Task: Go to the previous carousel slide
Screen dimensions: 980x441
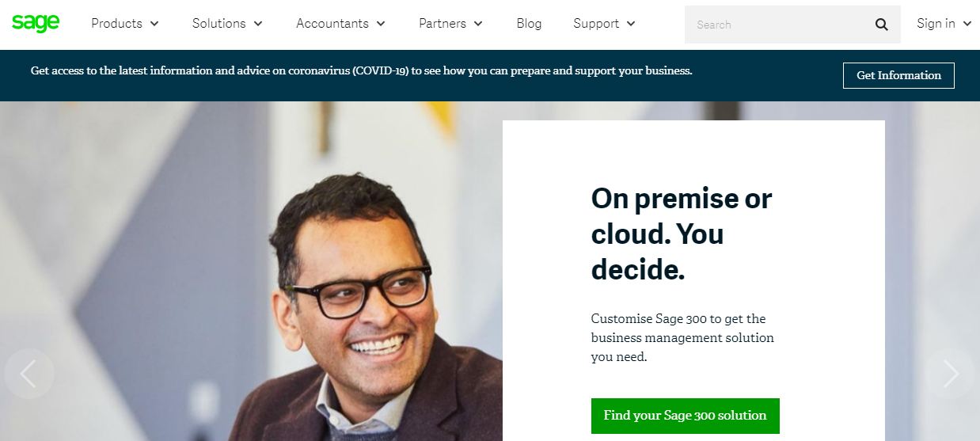Action: pyautogui.click(x=28, y=374)
